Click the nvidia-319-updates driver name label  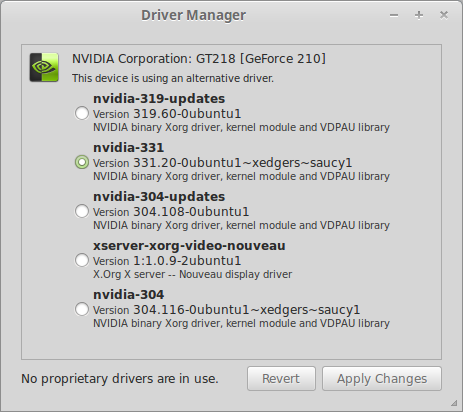(x=159, y=99)
